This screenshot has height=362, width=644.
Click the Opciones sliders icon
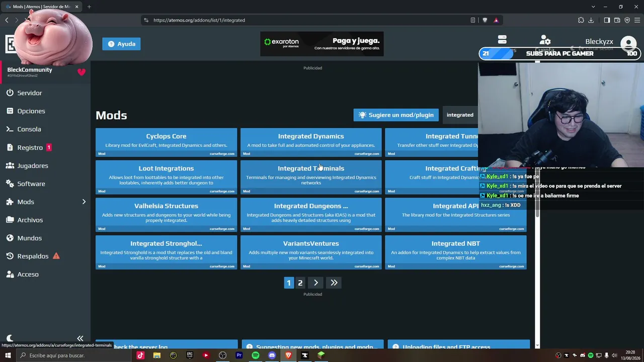click(x=10, y=111)
